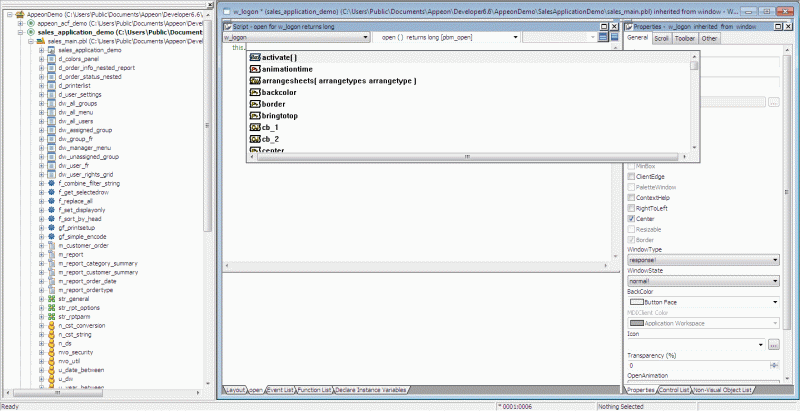This screenshot has width=800, height=411.
Task: Click the autocomplete list vertical scrollbar
Action: click(694, 101)
